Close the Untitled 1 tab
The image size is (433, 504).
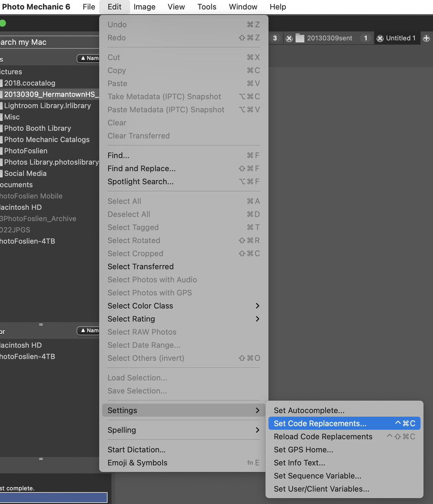click(380, 39)
